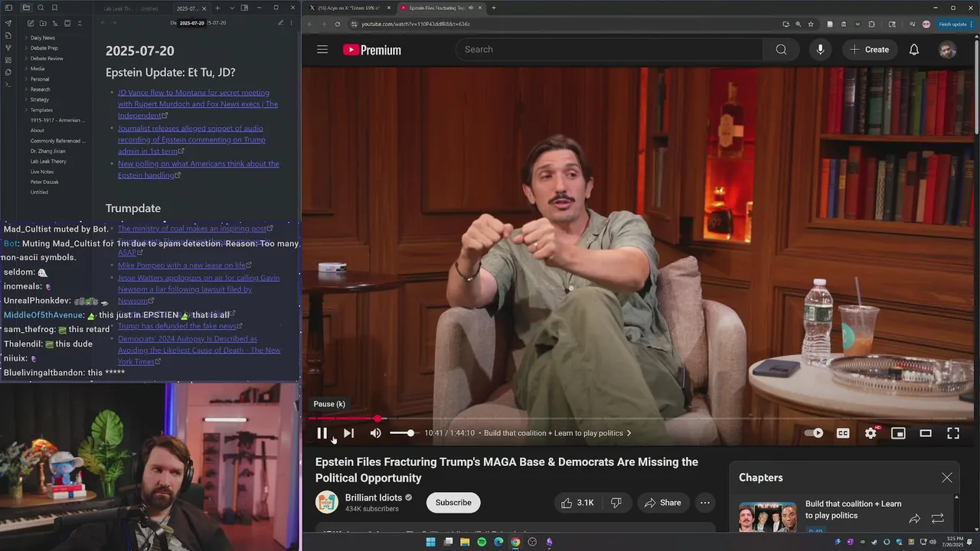Dislike the video with thumbs down

coord(616,503)
